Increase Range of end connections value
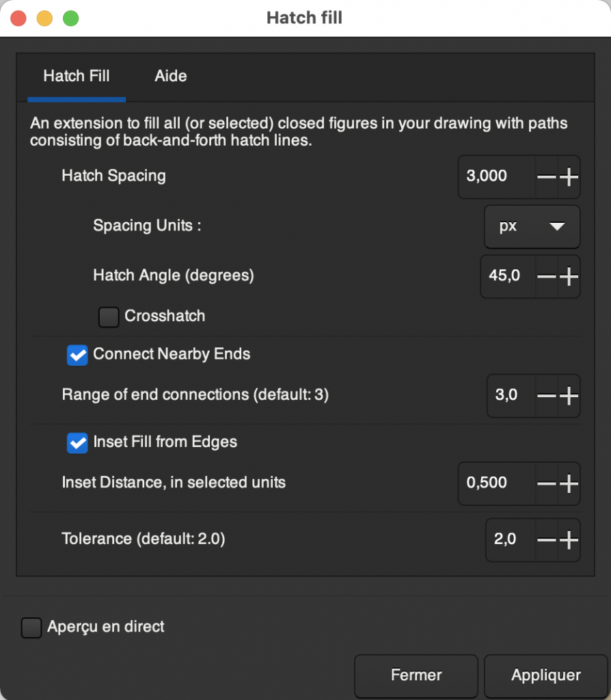Screen dimensions: 611x700 point(569,396)
